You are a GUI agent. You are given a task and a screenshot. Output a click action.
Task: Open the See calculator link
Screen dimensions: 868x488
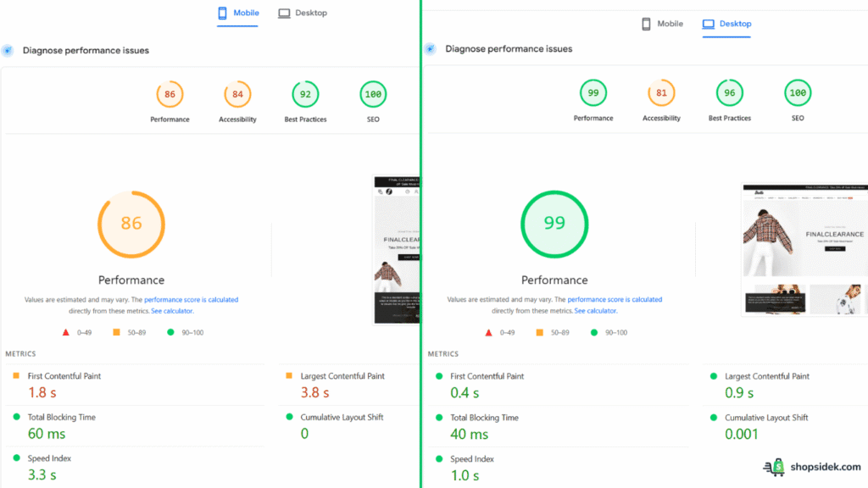click(x=171, y=310)
